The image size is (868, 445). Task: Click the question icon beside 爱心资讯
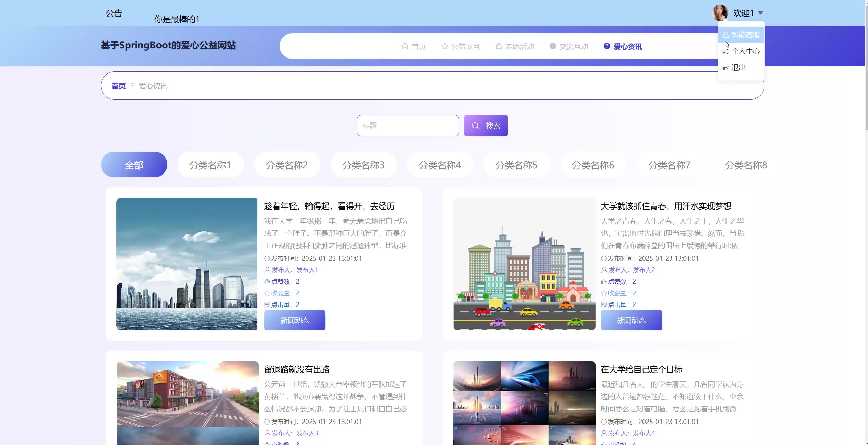pyautogui.click(x=606, y=46)
